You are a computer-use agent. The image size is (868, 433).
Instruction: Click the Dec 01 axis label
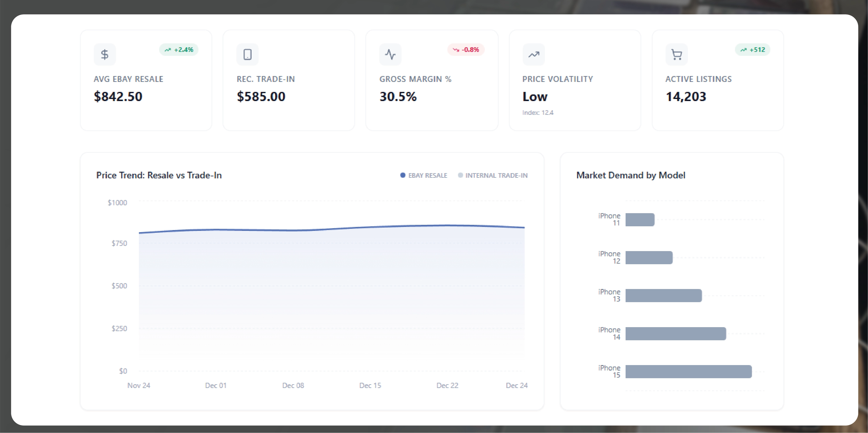[216, 385]
